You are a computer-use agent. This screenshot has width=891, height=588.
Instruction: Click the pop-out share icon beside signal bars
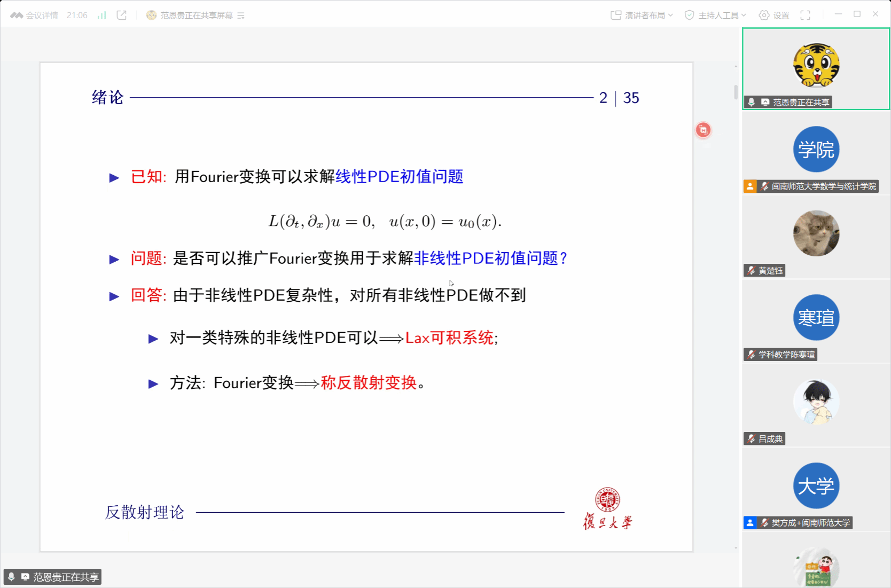(x=122, y=15)
